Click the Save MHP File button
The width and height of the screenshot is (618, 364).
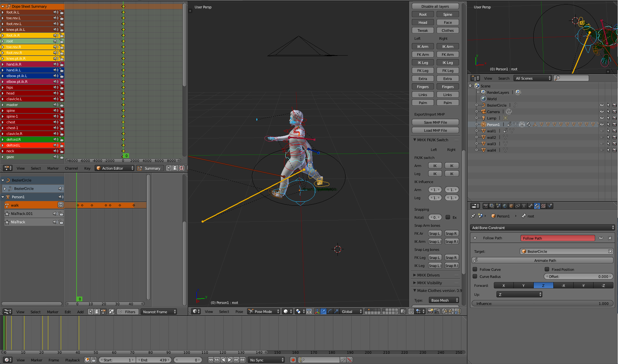[435, 122]
